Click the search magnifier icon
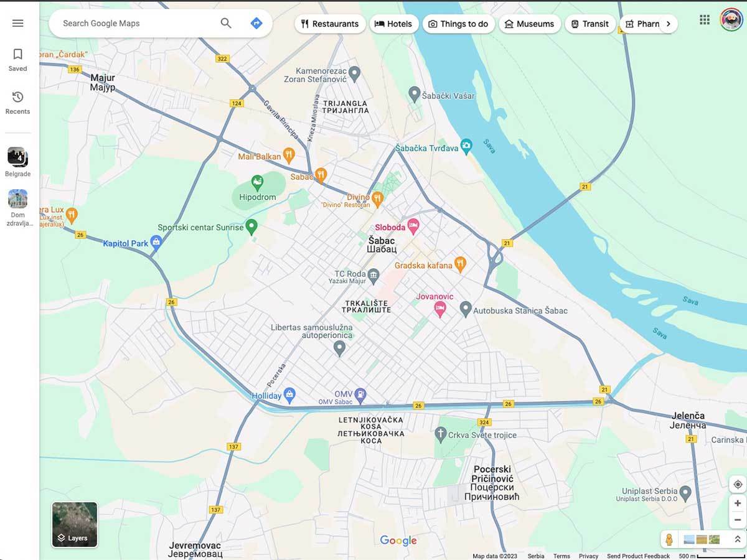The width and height of the screenshot is (747, 560). (226, 23)
